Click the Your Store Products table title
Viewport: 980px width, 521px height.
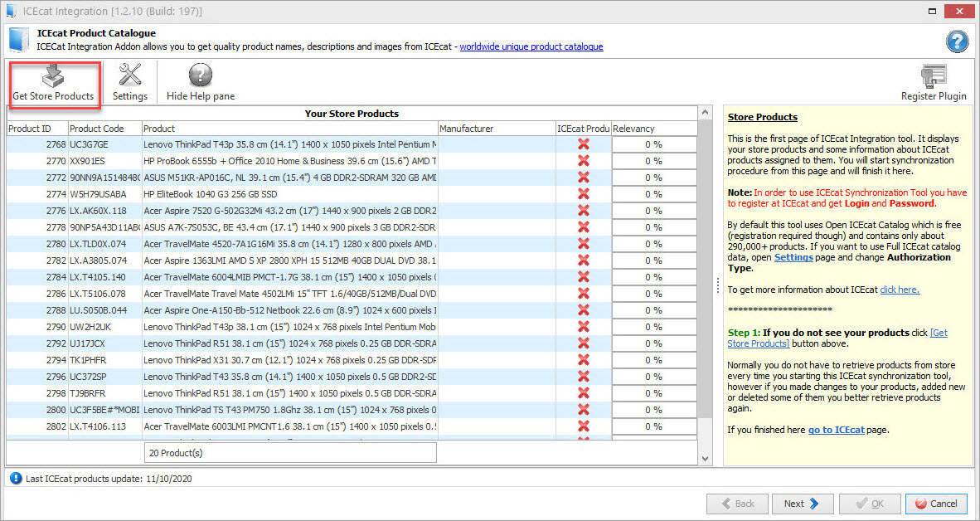352,113
